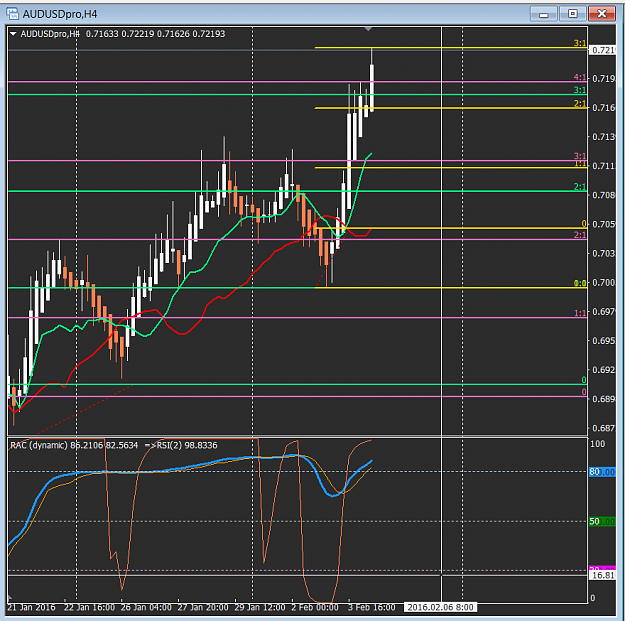Click the yellow 2:1 level label
Viewport: 625px width, 621px height.
[580, 104]
